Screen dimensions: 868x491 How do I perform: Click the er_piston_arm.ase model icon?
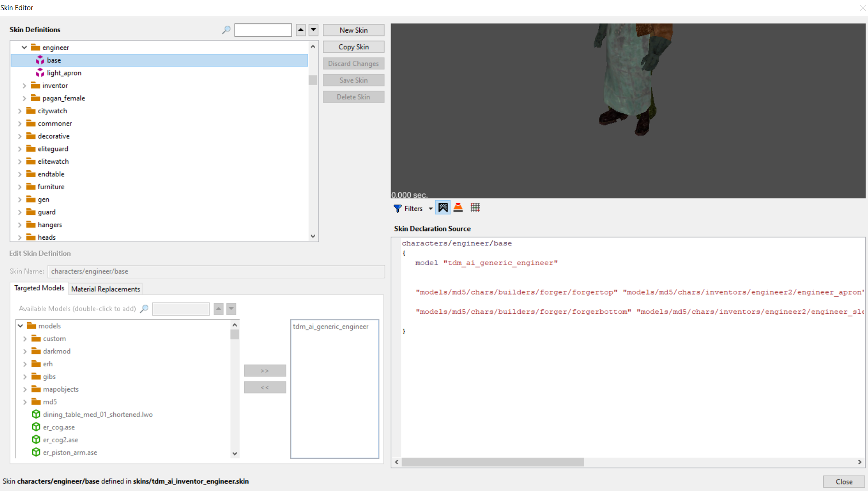pos(36,452)
